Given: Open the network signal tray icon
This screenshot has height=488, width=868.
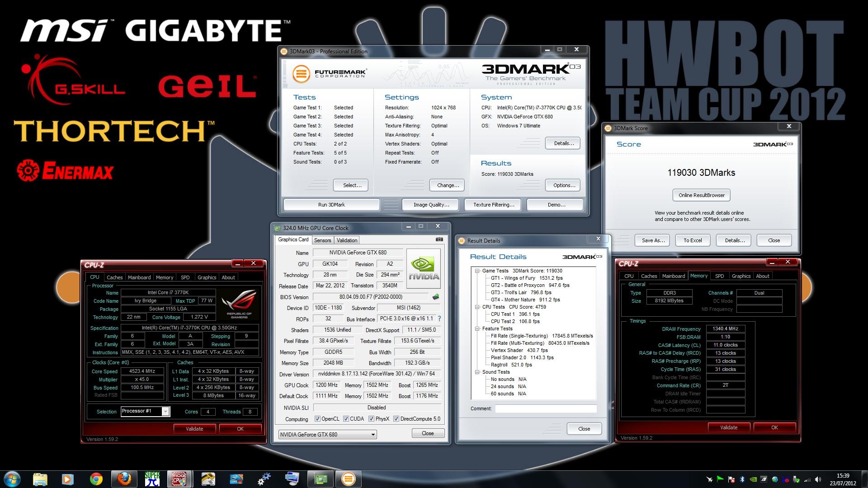Looking at the screenshot, I should 807,479.
